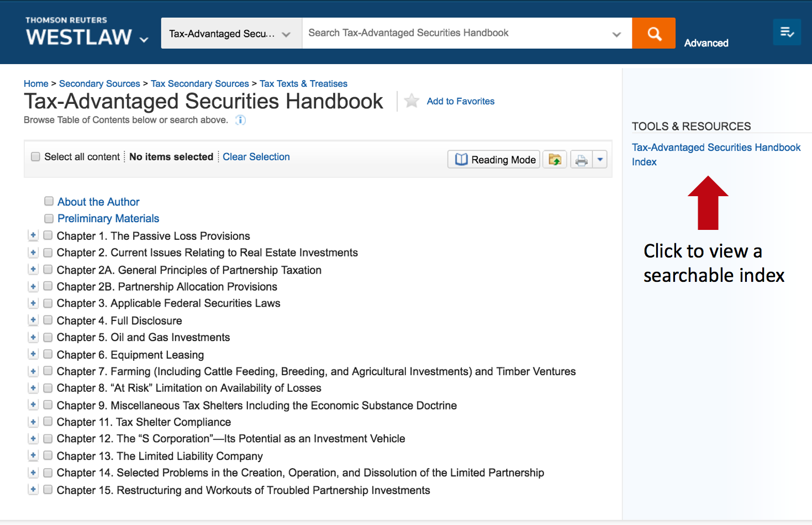Check the Select all content checkbox
The image size is (812, 525).
point(36,157)
